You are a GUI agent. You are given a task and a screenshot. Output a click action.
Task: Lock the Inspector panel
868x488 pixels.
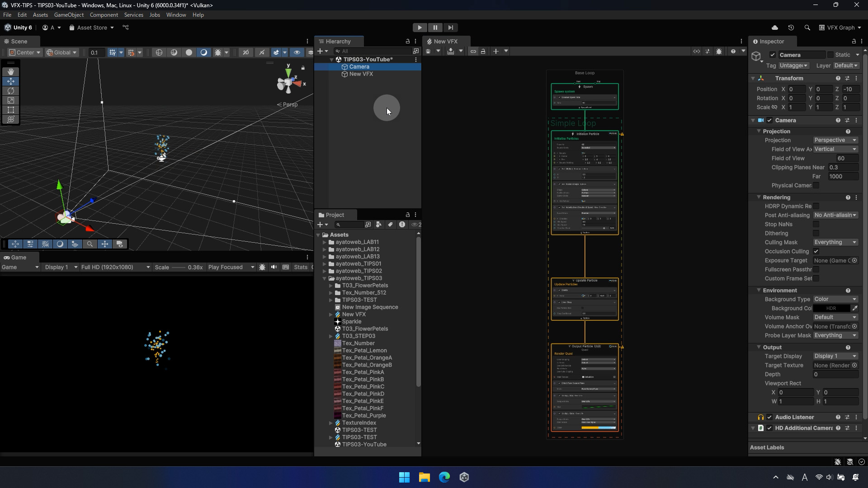(x=854, y=41)
